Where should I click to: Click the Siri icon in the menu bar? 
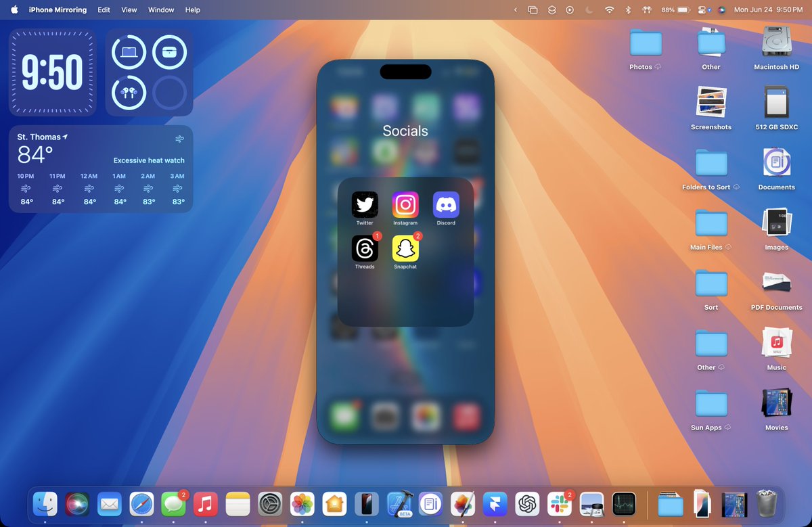[x=721, y=9]
